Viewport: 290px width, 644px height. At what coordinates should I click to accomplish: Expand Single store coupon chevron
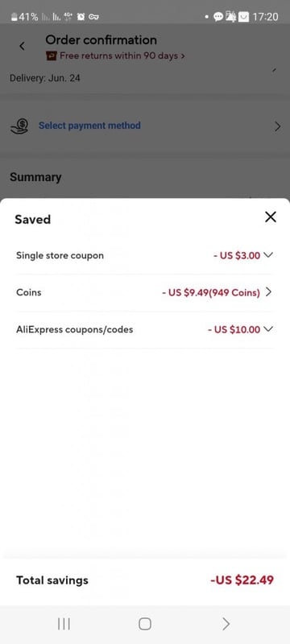[268, 255]
